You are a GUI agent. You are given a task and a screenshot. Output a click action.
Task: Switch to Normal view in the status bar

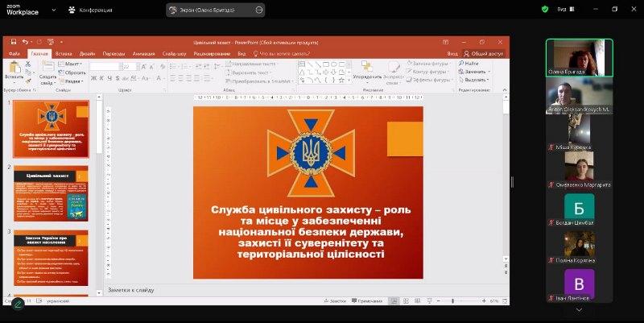tap(394, 301)
